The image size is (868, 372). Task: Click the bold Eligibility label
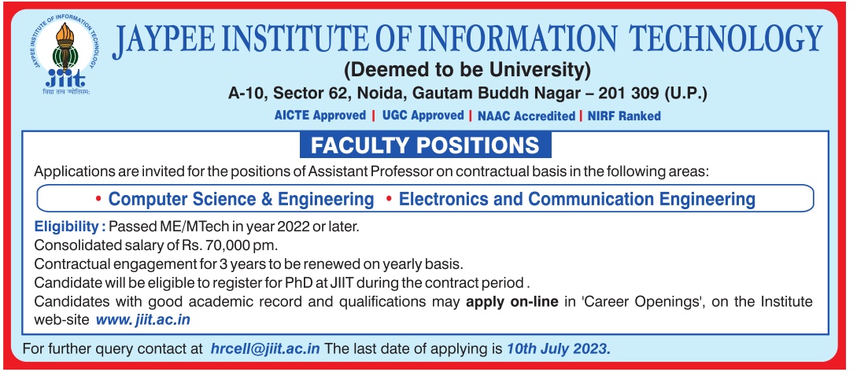[70, 227]
